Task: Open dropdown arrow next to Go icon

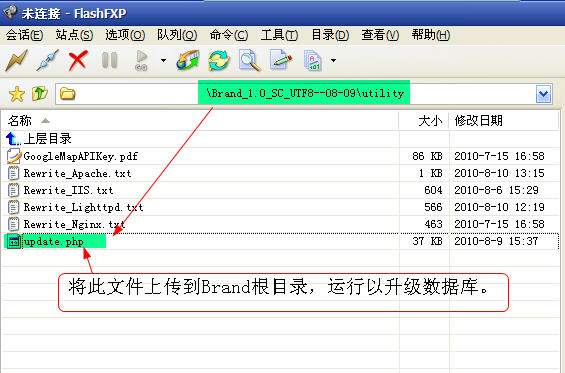Action: point(163,60)
